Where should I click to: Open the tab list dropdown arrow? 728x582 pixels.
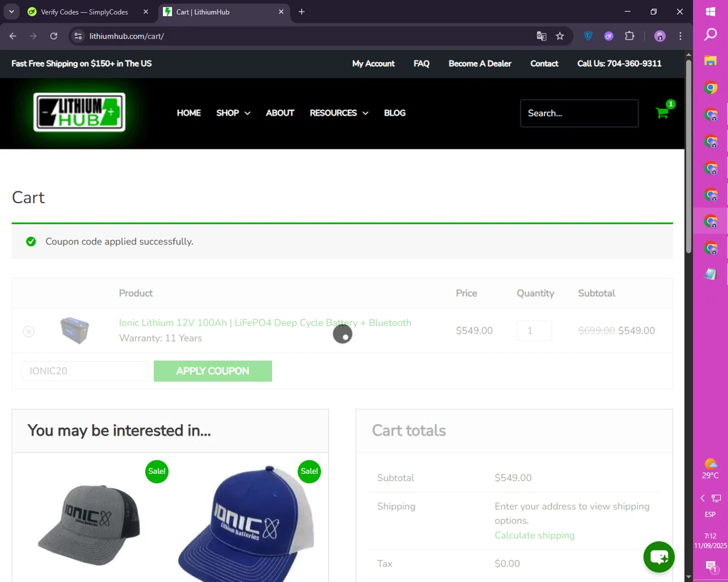point(11,12)
